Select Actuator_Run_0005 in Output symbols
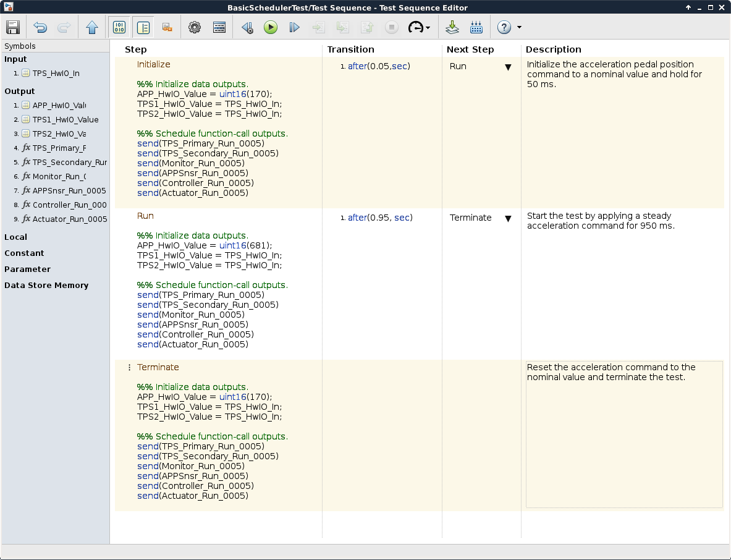The height and width of the screenshot is (560, 731). (70, 219)
